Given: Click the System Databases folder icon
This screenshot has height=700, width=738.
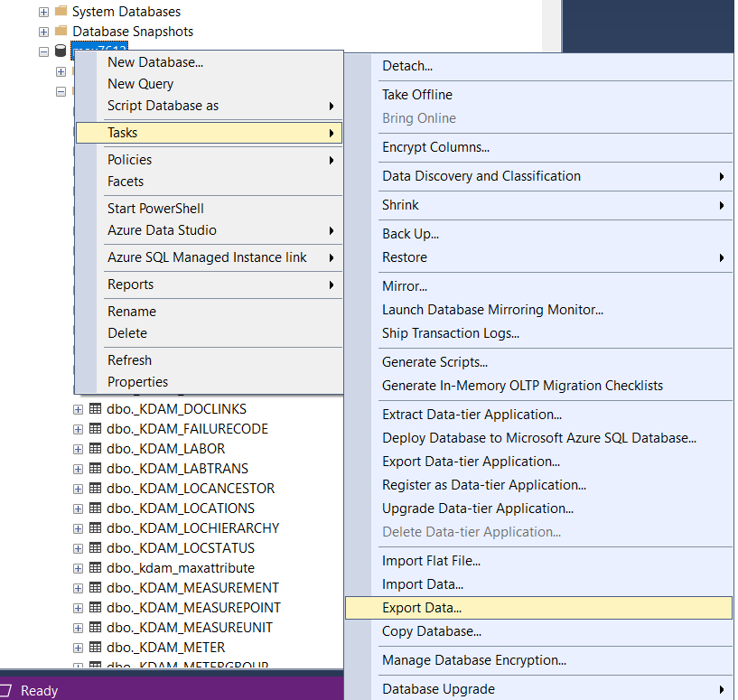Looking at the screenshot, I should point(61,12).
